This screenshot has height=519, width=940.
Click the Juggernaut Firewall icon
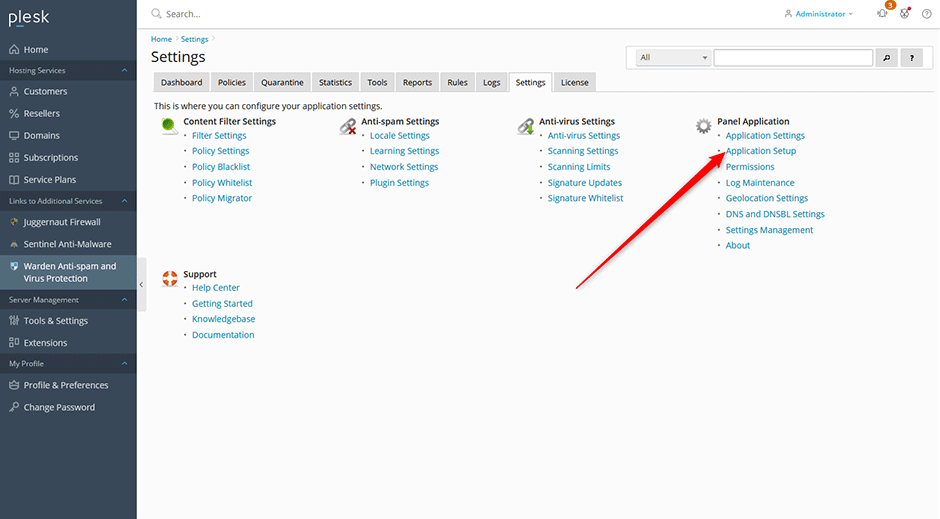[x=14, y=222]
